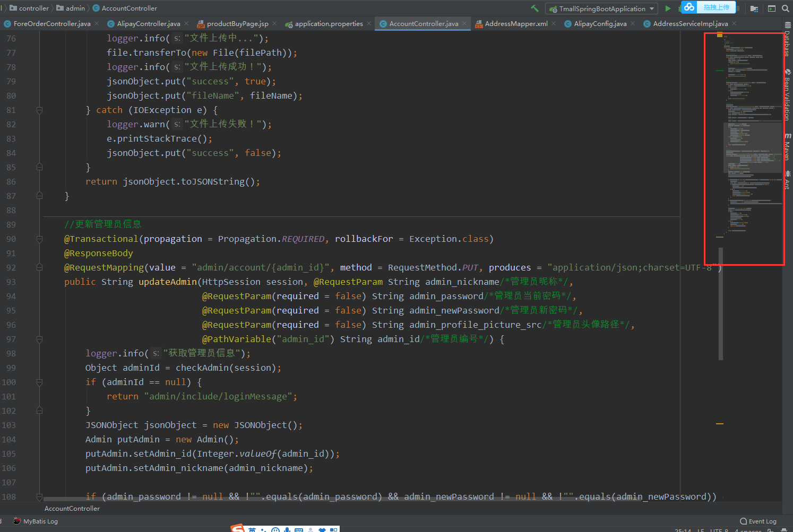
Task: Close the AccountController.java tab
Action: [464, 23]
